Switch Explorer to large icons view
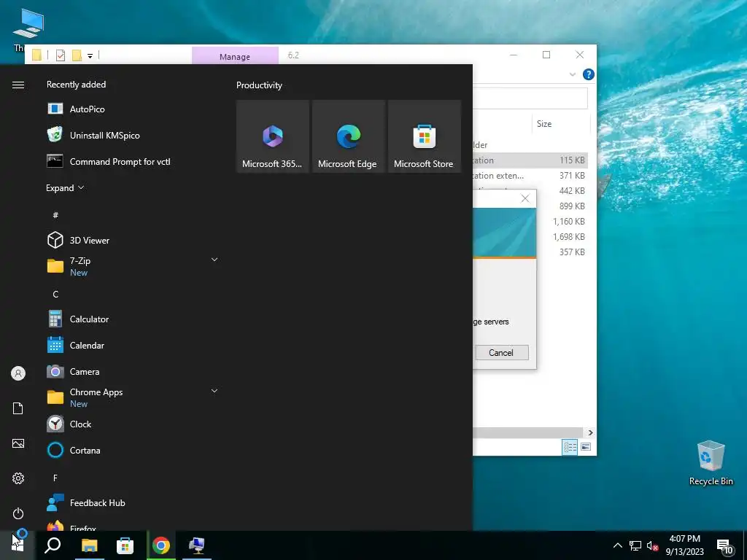 tap(586, 447)
